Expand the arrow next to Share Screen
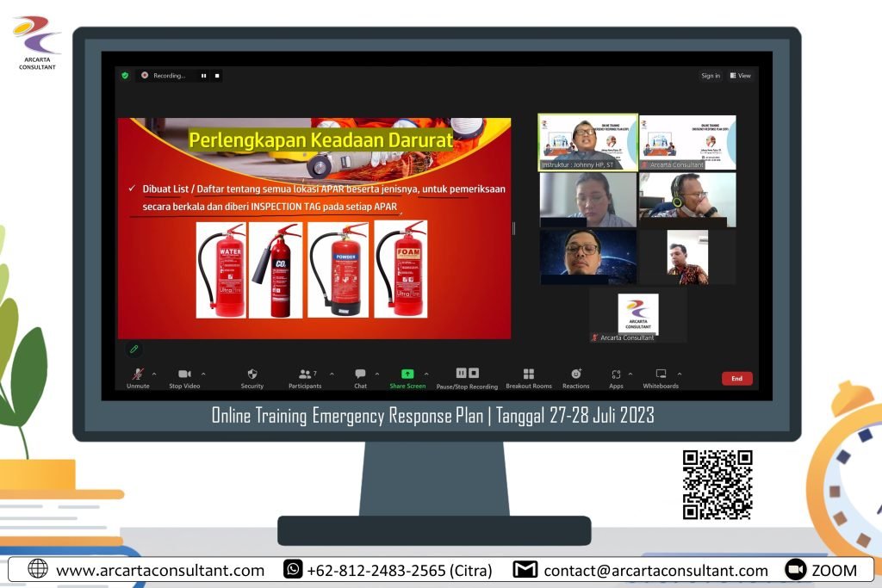The image size is (882, 588). click(x=426, y=374)
